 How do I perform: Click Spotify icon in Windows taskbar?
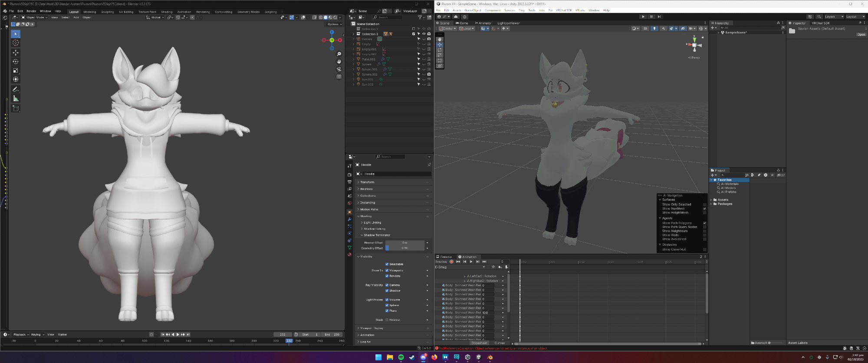[401, 357]
